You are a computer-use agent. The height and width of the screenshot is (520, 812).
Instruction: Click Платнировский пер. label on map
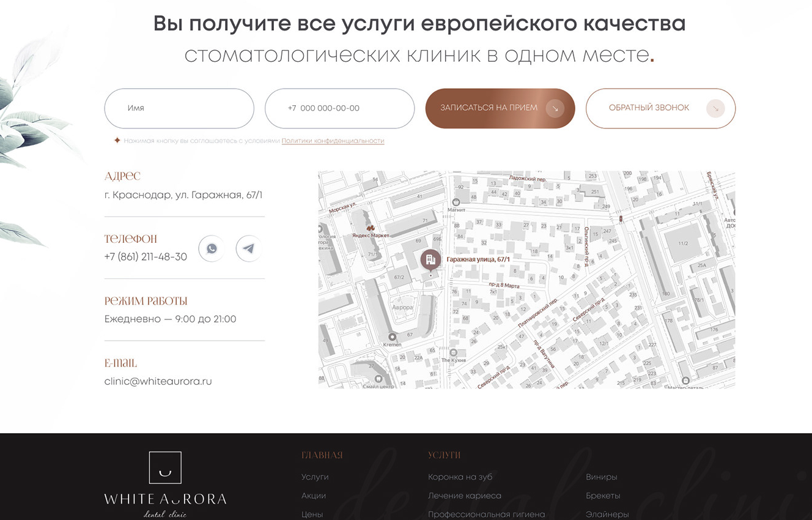tap(539, 313)
